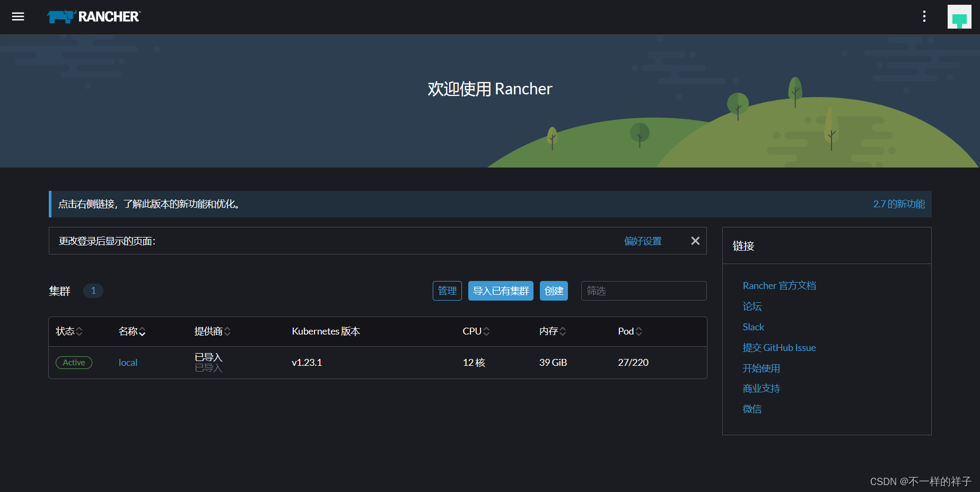Viewport: 980px width, 492px height.
Task: Click the Rancher logo in the header
Action: tap(93, 16)
